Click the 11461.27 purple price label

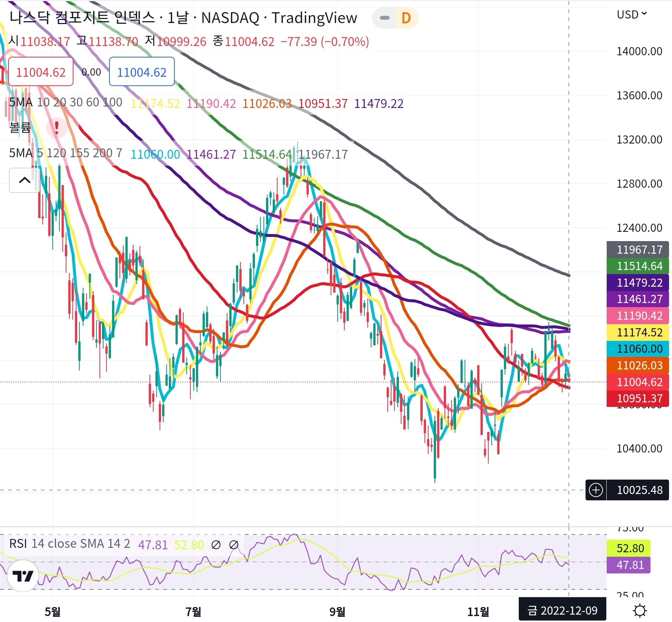point(638,299)
